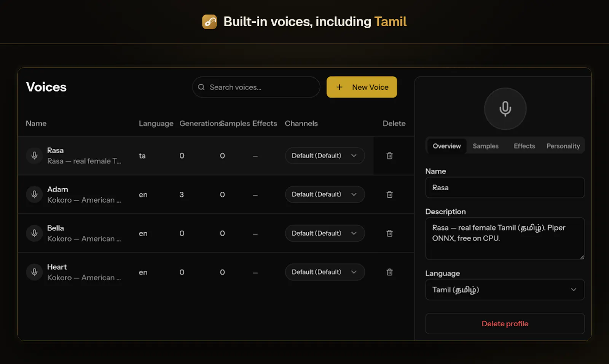This screenshot has width=609, height=364.
Task: Click the large microphone avatar in profile panel
Action: click(505, 109)
